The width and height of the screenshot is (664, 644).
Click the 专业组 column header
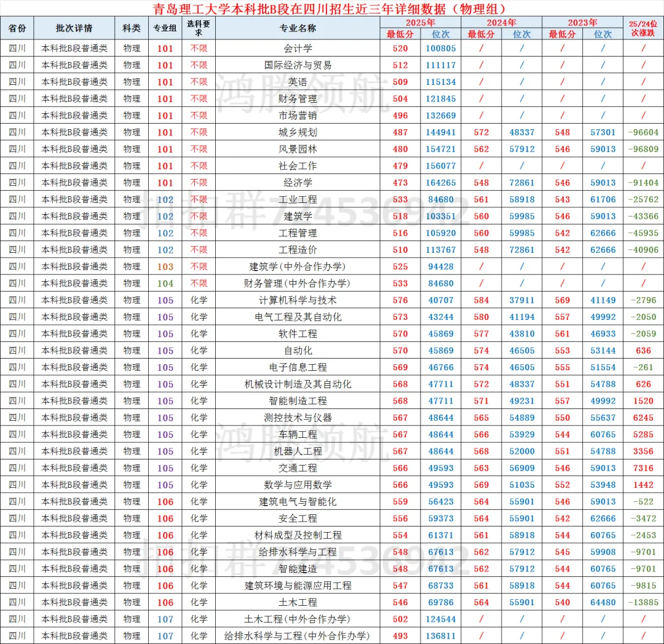(x=165, y=28)
